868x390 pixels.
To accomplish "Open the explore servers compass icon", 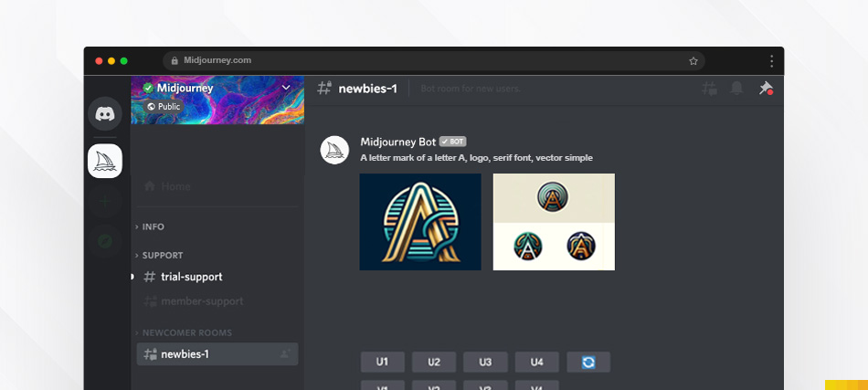I will [x=105, y=241].
